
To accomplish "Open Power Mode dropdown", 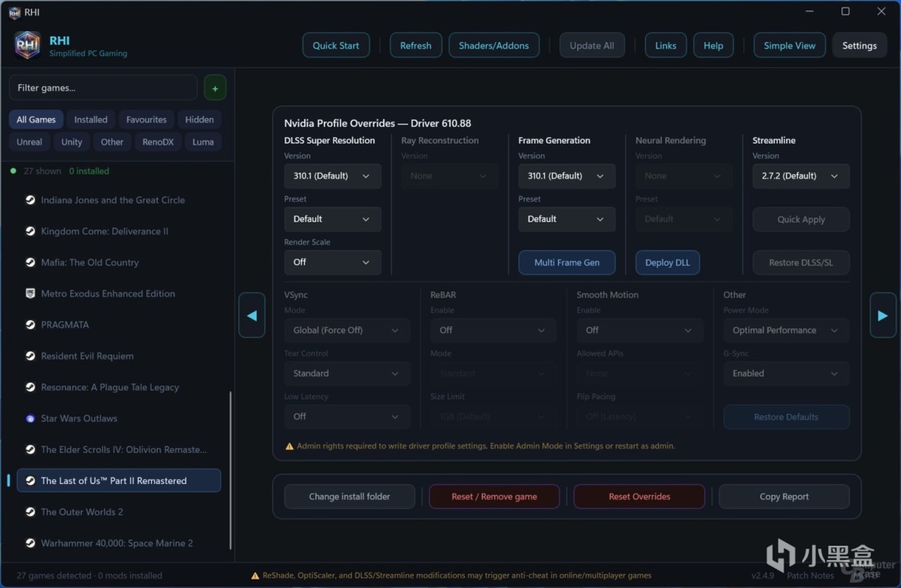I will (786, 330).
